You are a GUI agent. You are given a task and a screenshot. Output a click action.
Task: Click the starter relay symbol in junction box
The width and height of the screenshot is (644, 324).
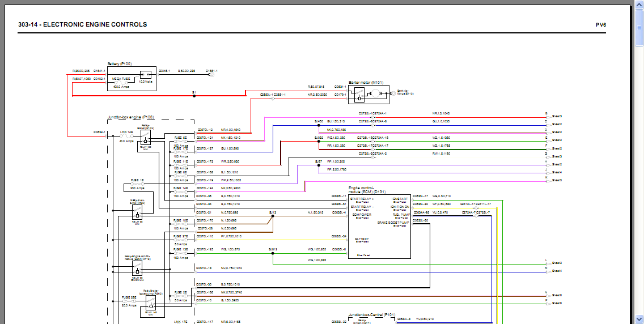point(145,140)
